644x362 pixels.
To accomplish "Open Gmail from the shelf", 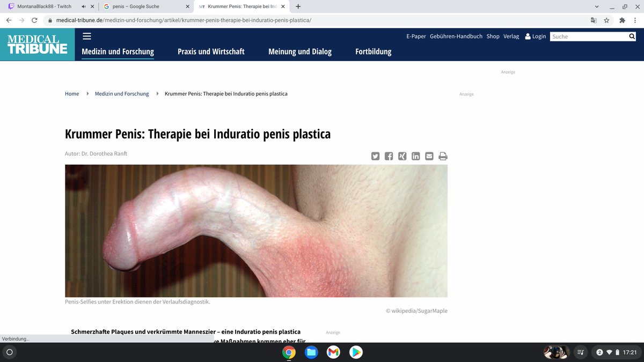I will pos(333,352).
